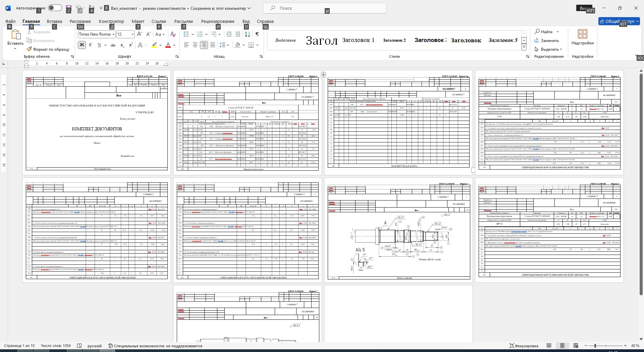Screen dimensions: 644x352
Task: Open the font name dropdown Times New Roman
Action: point(114,34)
